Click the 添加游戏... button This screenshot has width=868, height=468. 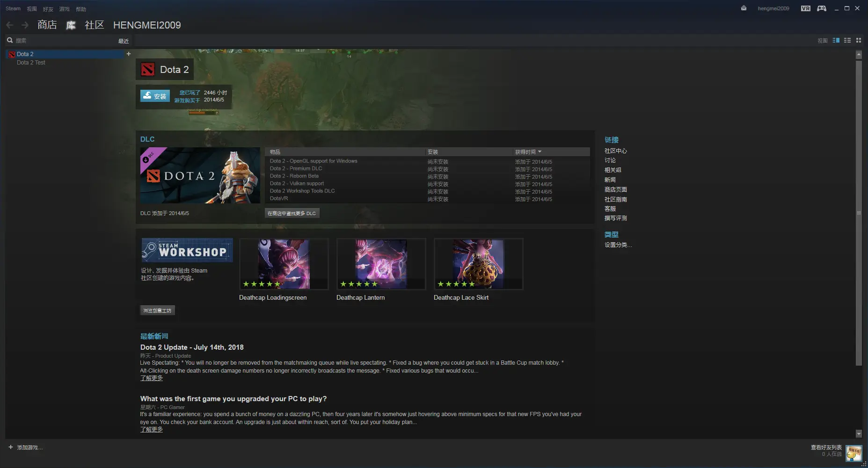point(29,448)
